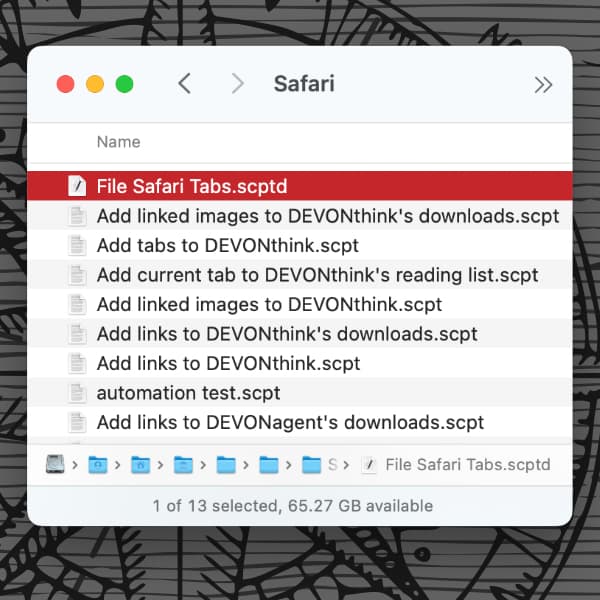600x600 pixels.
Task: Zoom the Finder window with green button
Action: coord(124,84)
